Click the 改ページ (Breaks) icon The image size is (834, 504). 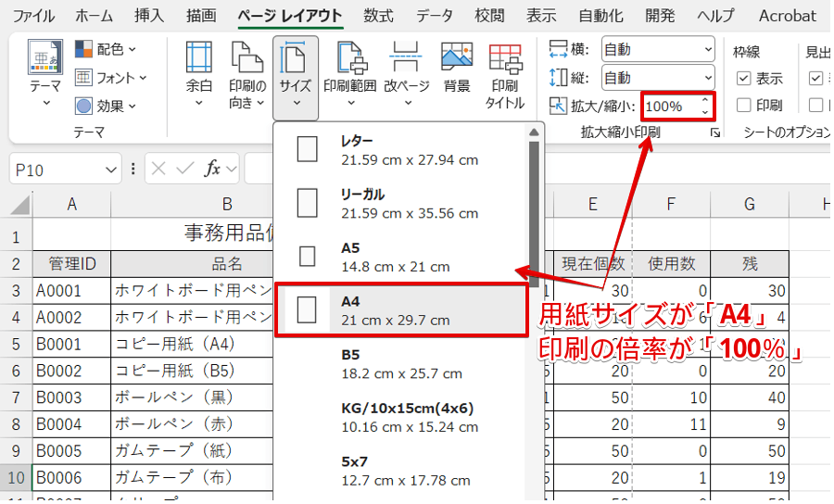[x=406, y=58]
